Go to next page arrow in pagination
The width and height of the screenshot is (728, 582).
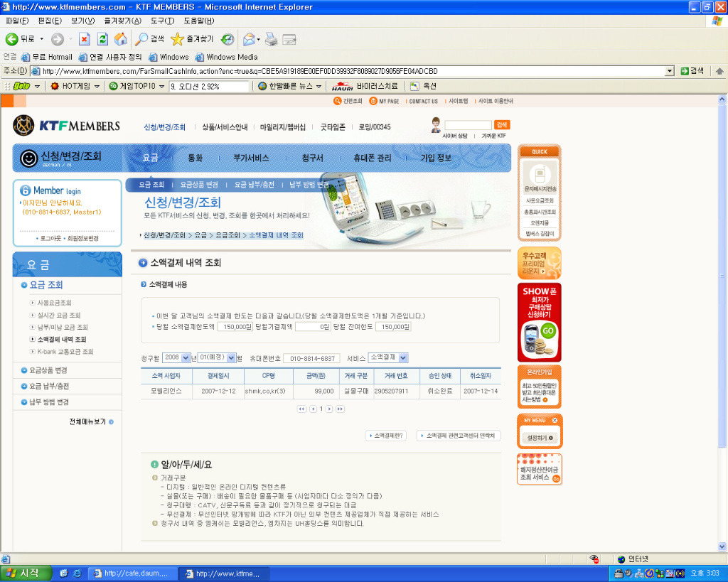(329, 409)
